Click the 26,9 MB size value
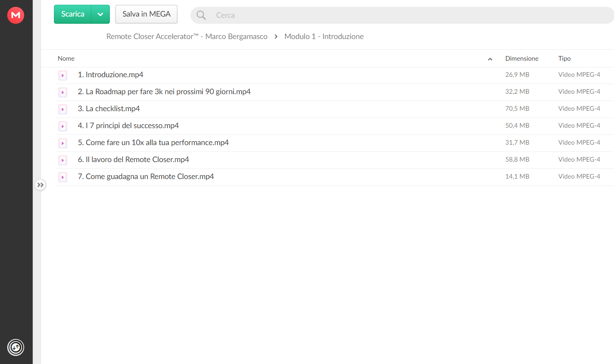 [517, 75]
